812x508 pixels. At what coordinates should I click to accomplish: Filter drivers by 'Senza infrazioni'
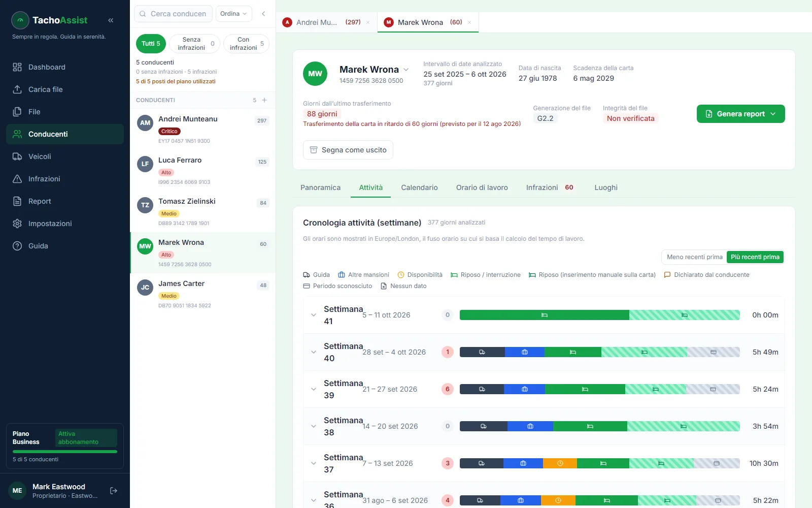coord(194,44)
